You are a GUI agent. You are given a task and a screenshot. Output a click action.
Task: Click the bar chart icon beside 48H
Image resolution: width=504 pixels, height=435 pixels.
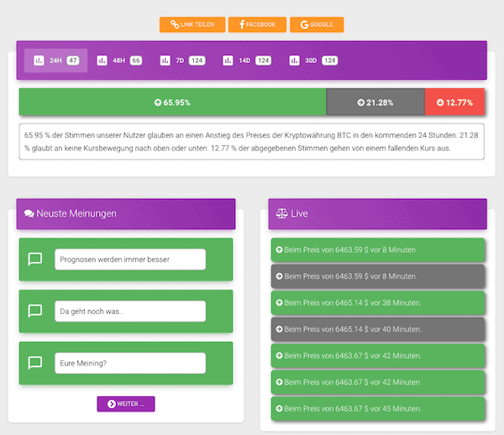point(102,60)
